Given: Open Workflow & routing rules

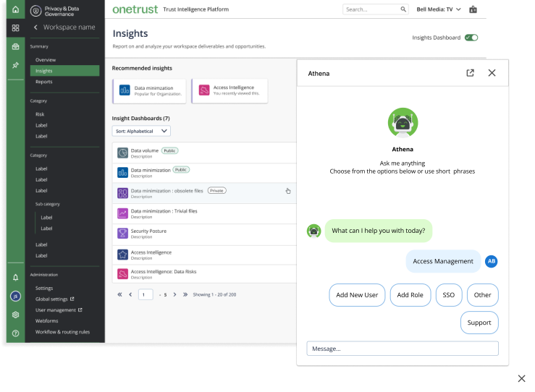Looking at the screenshot, I should click(62, 332).
